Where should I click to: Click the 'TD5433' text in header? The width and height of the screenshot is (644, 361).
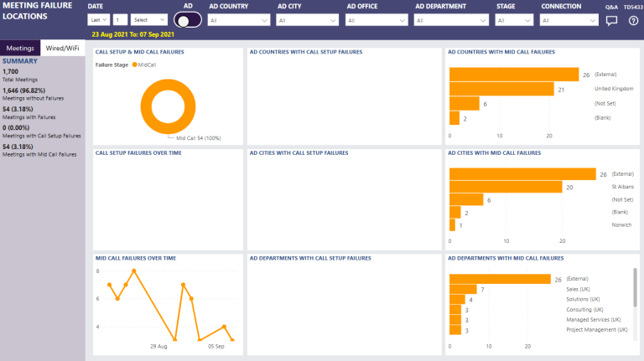coord(633,7)
